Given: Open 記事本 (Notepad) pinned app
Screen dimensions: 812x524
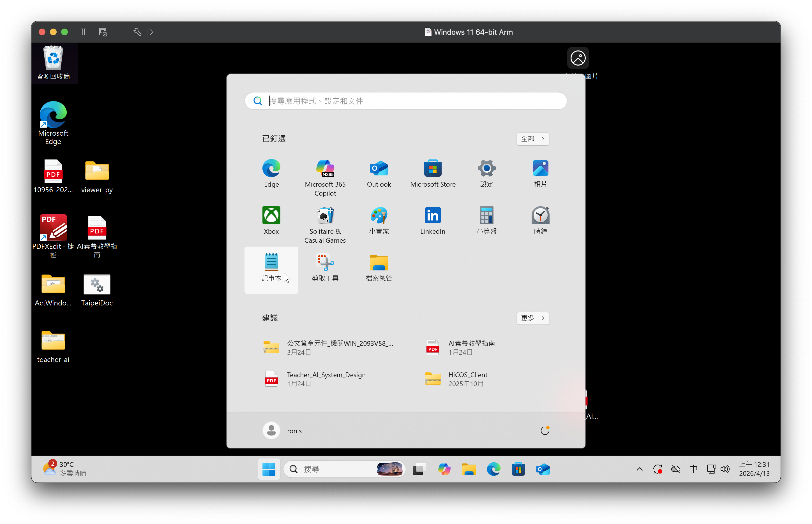Looking at the screenshot, I should [x=271, y=270].
